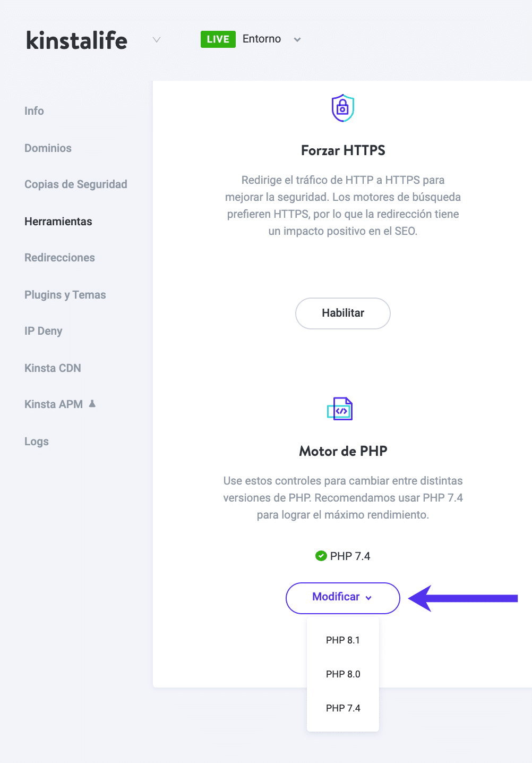View the Logs page
532x763 pixels.
[x=37, y=442]
